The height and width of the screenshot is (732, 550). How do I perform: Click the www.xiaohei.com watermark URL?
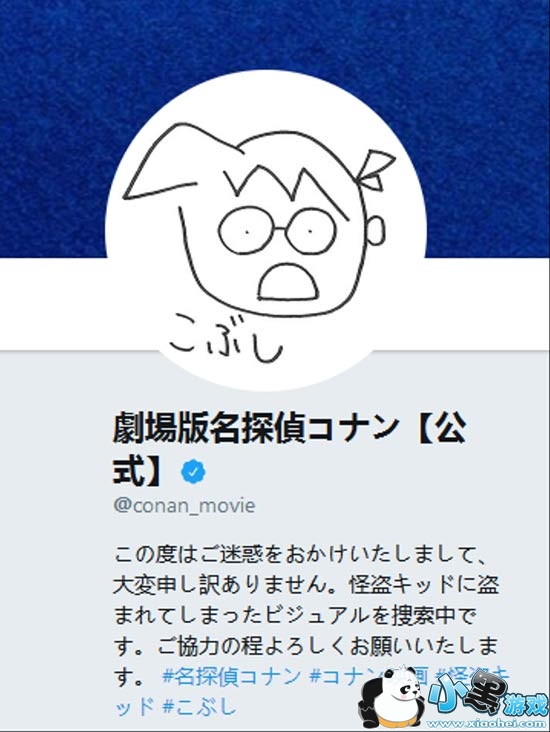pyautogui.click(x=484, y=724)
